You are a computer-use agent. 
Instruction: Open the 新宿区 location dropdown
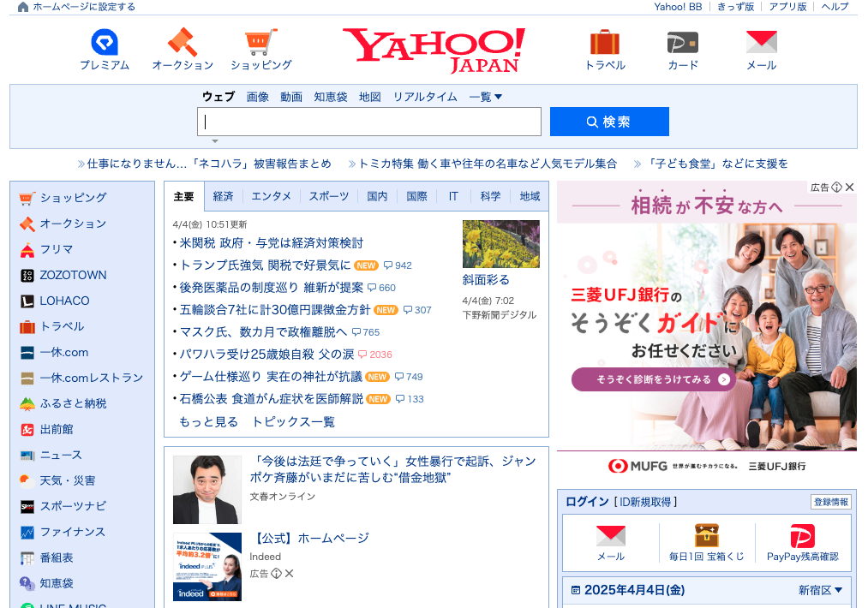[x=820, y=590]
